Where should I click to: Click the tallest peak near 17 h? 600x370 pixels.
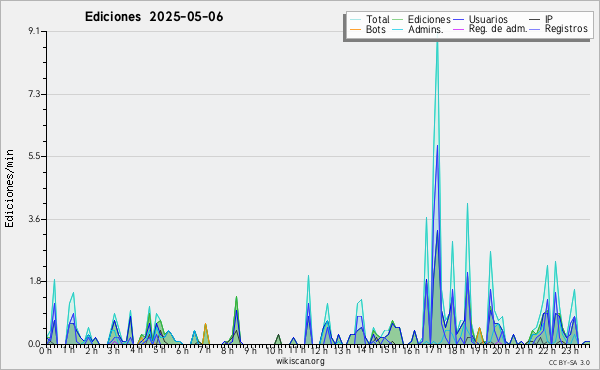(437, 36)
